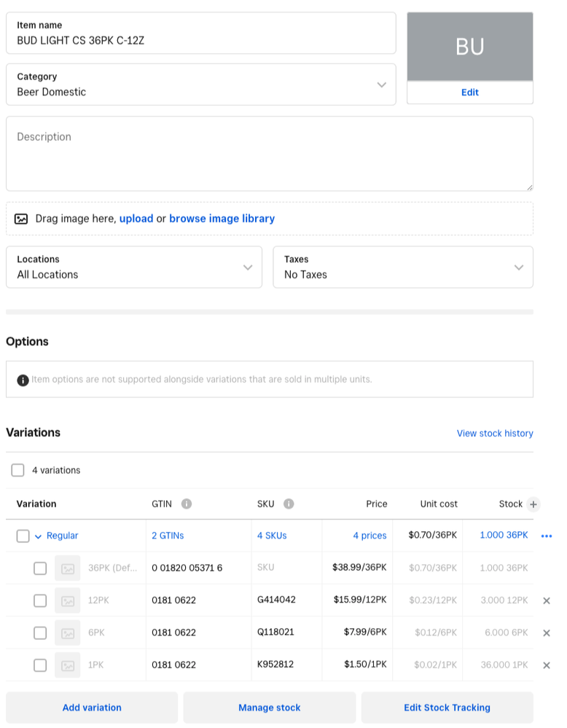Click the 1.000 36PK stock link in Regular row

coord(504,536)
